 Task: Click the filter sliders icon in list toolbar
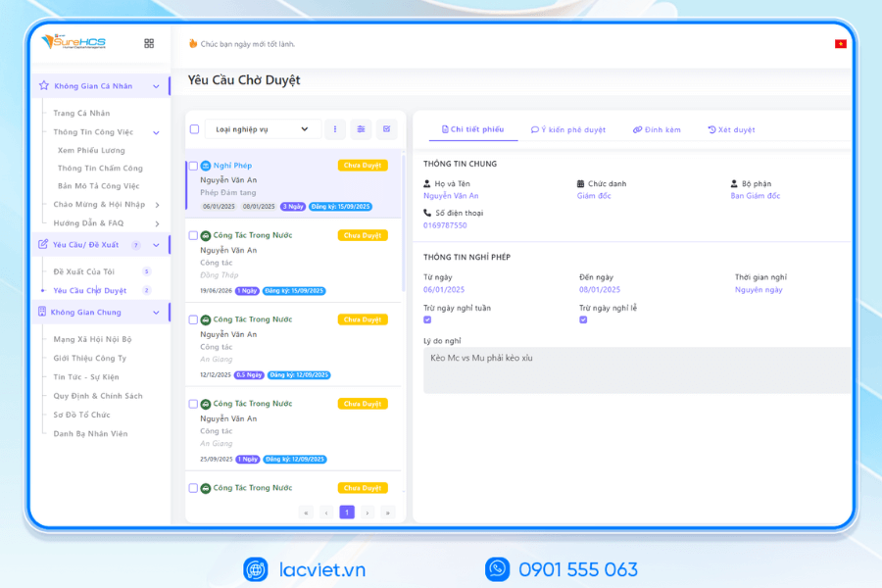click(x=361, y=129)
